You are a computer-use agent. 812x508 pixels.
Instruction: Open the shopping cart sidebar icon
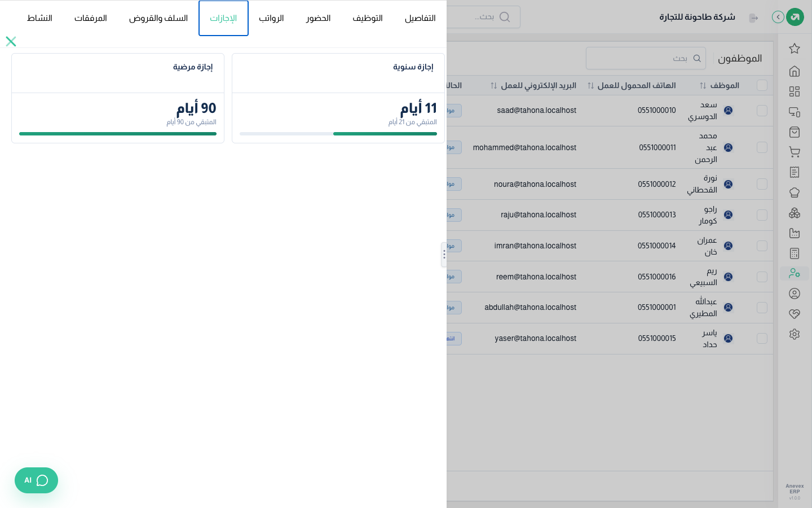tap(795, 152)
